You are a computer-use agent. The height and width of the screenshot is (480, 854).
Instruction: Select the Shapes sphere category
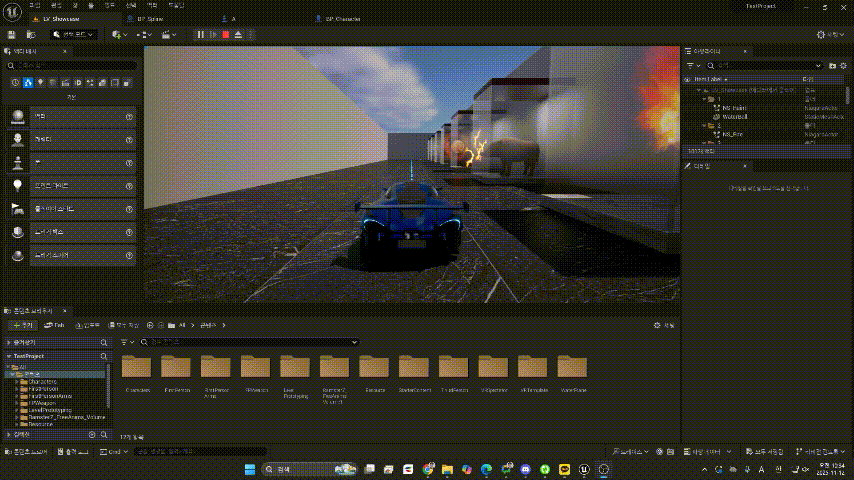point(53,83)
